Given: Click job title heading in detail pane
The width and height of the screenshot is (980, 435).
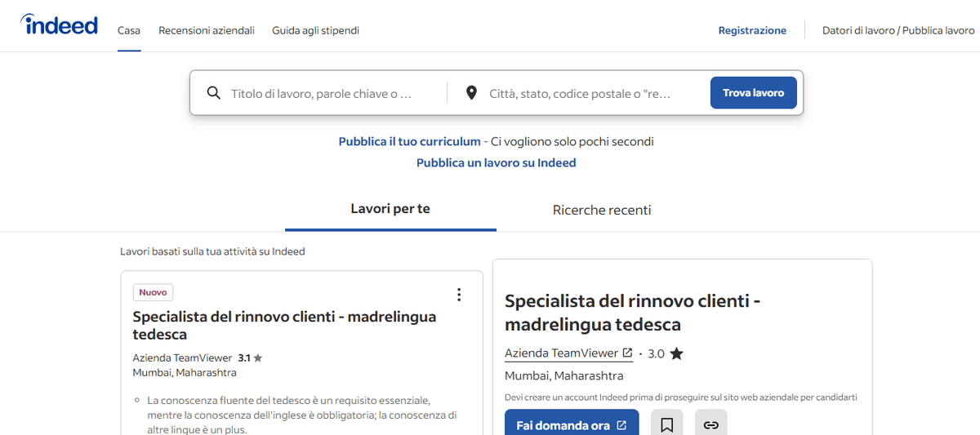Looking at the screenshot, I should pyautogui.click(x=633, y=313).
